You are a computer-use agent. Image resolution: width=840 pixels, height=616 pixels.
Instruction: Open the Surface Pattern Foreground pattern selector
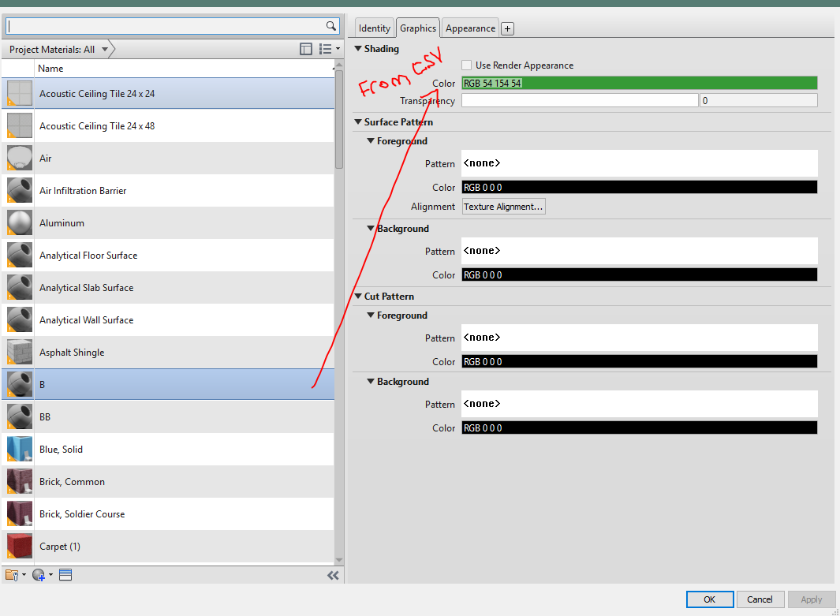(x=640, y=163)
